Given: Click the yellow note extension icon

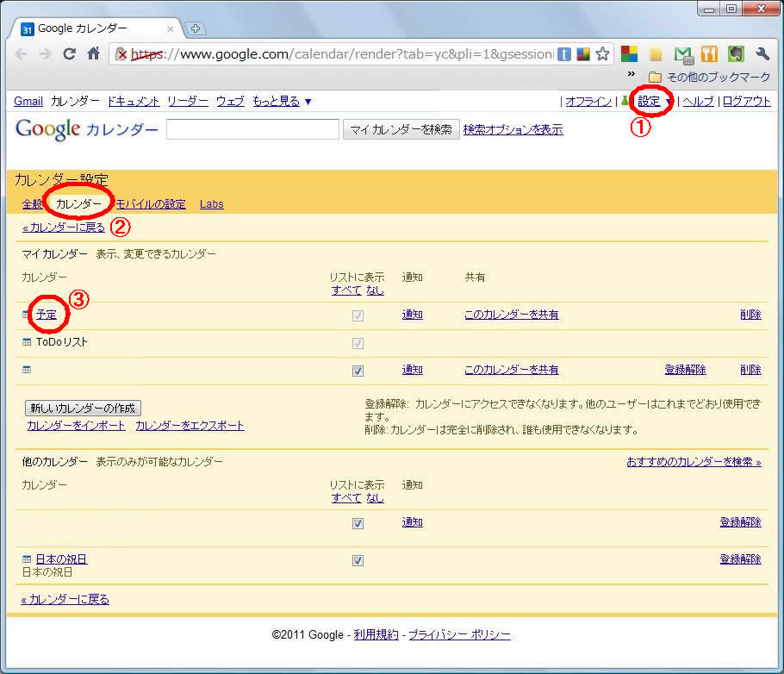Looking at the screenshot, I should click(x=656, y=54).
